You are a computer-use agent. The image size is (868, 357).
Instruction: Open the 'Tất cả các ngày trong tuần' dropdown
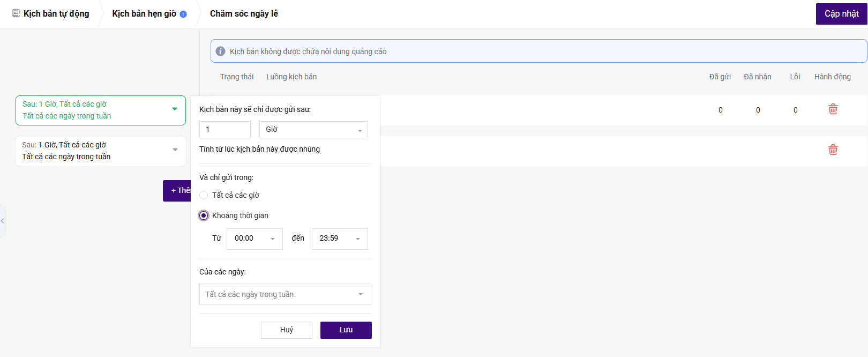pyautogui.click(x=285, y=294)
